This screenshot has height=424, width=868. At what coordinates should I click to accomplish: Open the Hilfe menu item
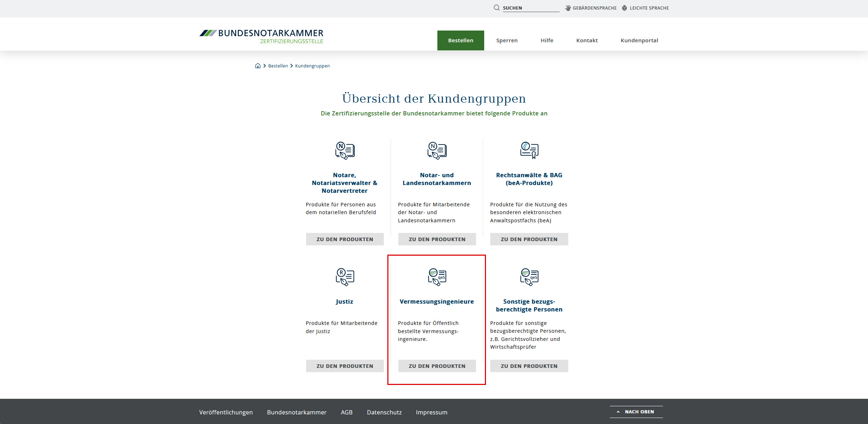pyautogui.click(x=547, y=40)
